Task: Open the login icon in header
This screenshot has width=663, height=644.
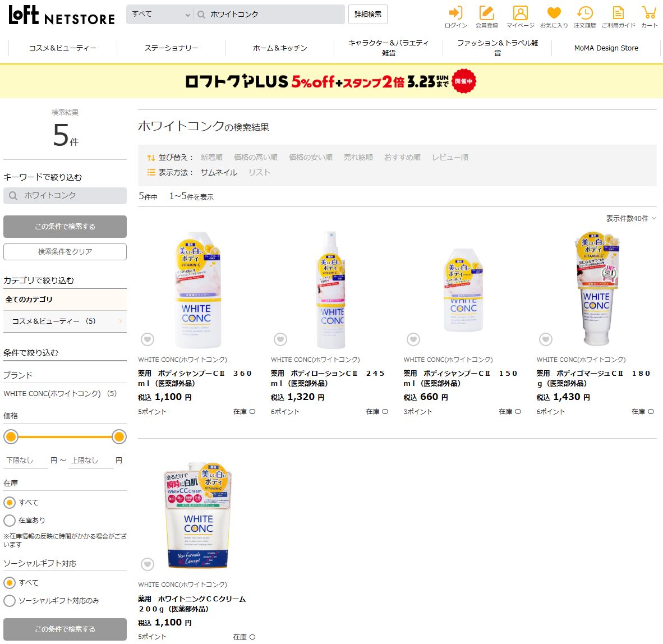Action: (455, 17)
